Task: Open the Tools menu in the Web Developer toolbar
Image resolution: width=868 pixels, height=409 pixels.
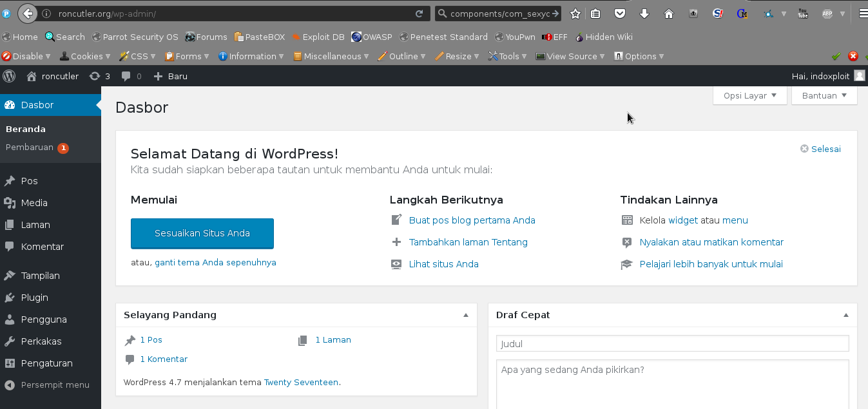Action: (508, 56)
